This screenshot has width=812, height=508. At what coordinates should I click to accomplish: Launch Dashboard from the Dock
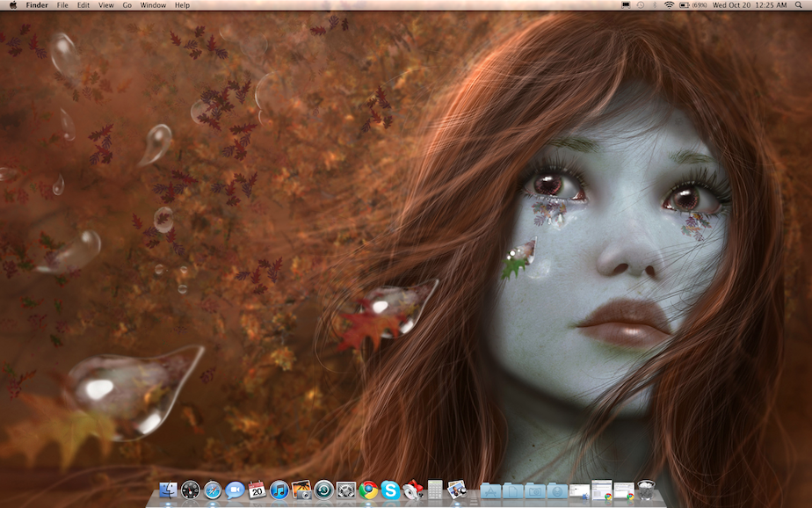point(190,490)
